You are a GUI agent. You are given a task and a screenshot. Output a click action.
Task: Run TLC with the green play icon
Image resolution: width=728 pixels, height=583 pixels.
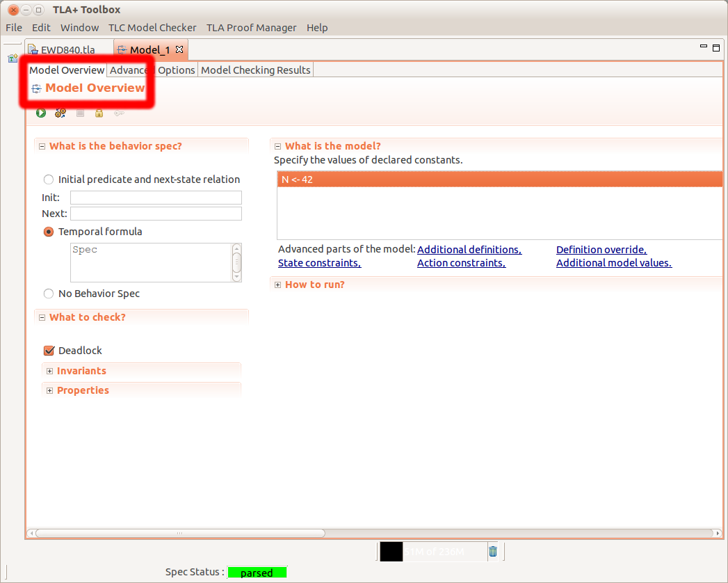41,113
